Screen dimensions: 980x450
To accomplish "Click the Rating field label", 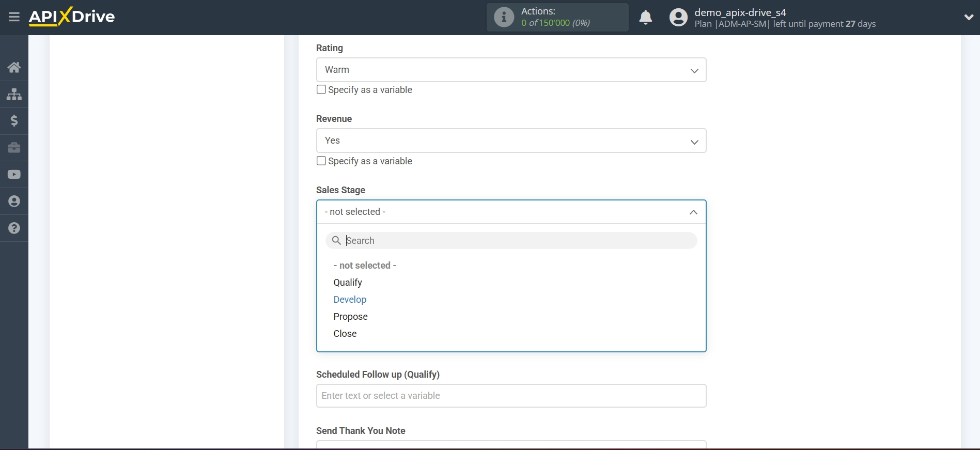I will pyautogui.click(x=330, y=48).
